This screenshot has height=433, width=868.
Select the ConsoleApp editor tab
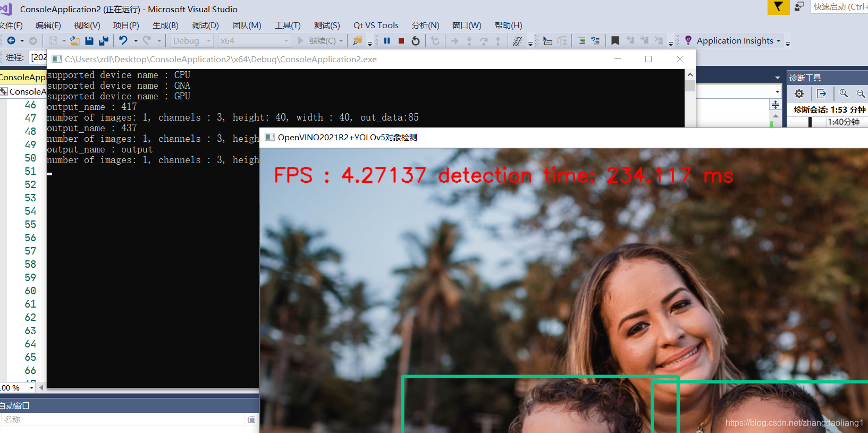(x=23, y=77)
